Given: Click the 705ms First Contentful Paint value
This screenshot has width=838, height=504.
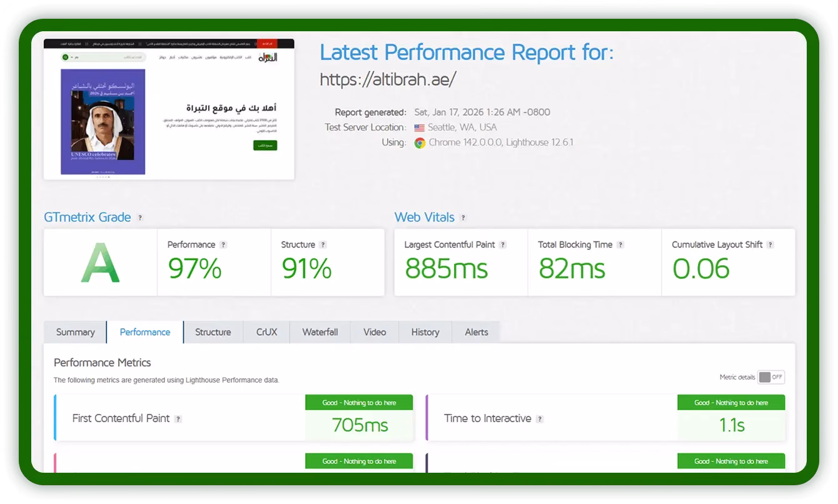Looking at the screenshot, I should [360, 425].
